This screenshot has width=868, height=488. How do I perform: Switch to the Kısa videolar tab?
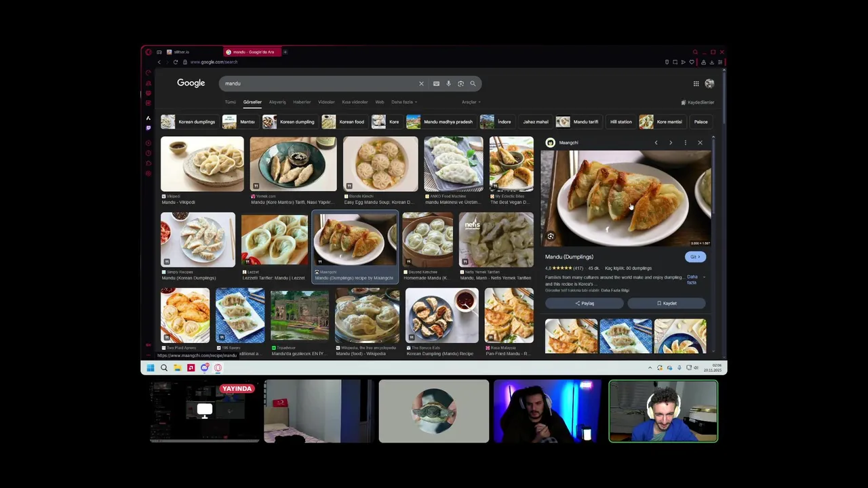click(x=355, y=102)
